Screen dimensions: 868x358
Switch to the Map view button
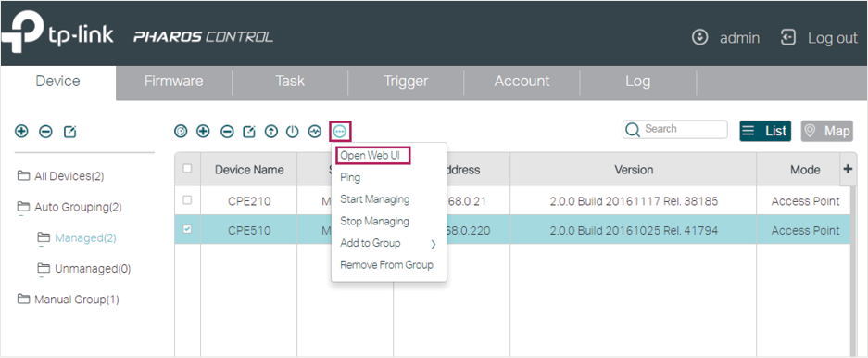click(827, 132)
